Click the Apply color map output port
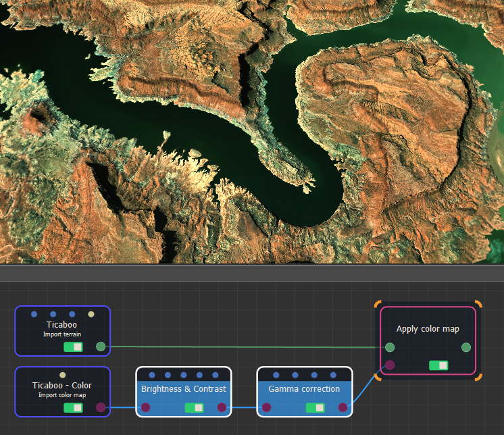 click(466, 347)
